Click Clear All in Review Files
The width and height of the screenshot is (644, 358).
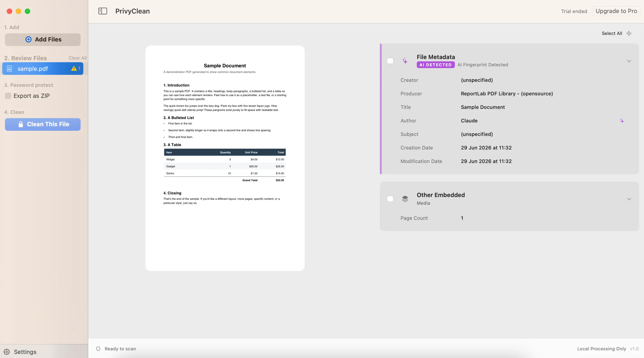click(x=77, y=58)
